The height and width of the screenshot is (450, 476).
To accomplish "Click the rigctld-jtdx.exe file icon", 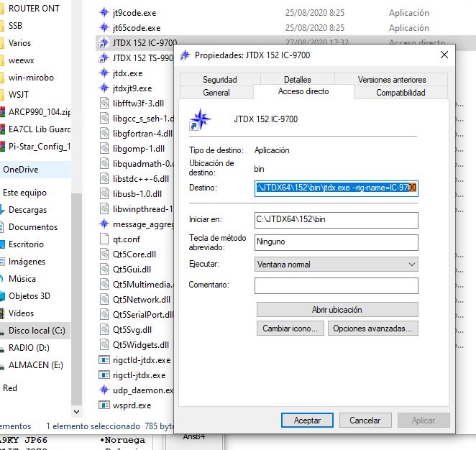I will (x=104, y=360).
